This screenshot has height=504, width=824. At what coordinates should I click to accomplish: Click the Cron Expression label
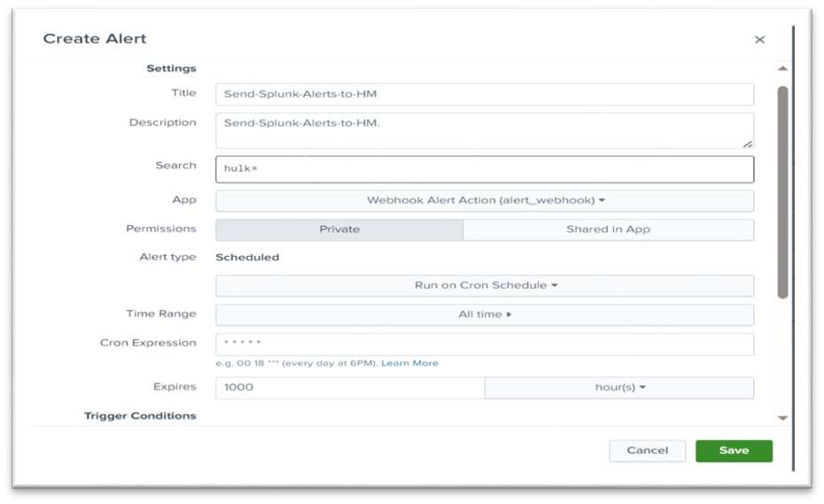click(x=148, y=343)
